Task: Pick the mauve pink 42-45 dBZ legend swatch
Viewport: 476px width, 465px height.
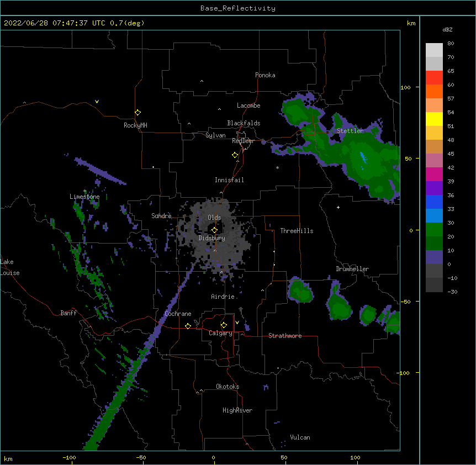Action: coord(434,161)
